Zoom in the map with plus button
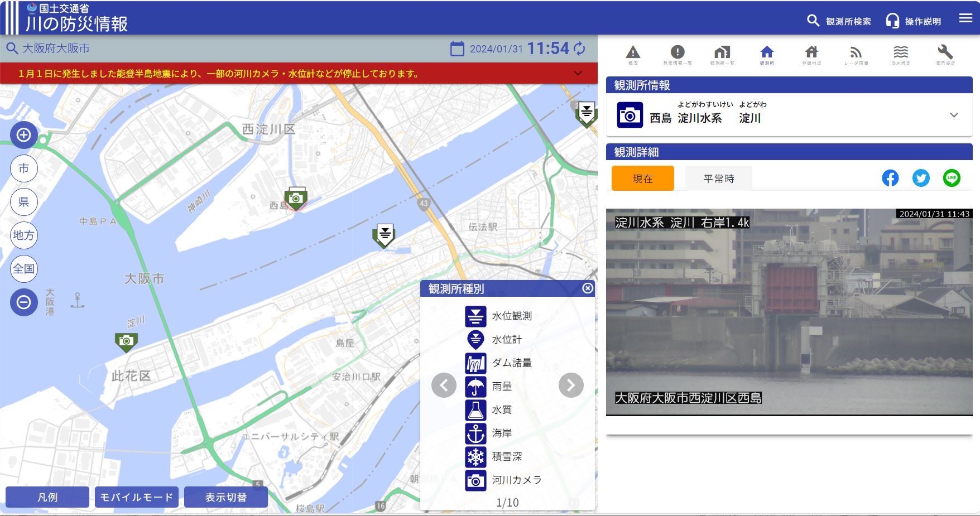The width and height of the screenshot is (980, 516). coord(24,135)
